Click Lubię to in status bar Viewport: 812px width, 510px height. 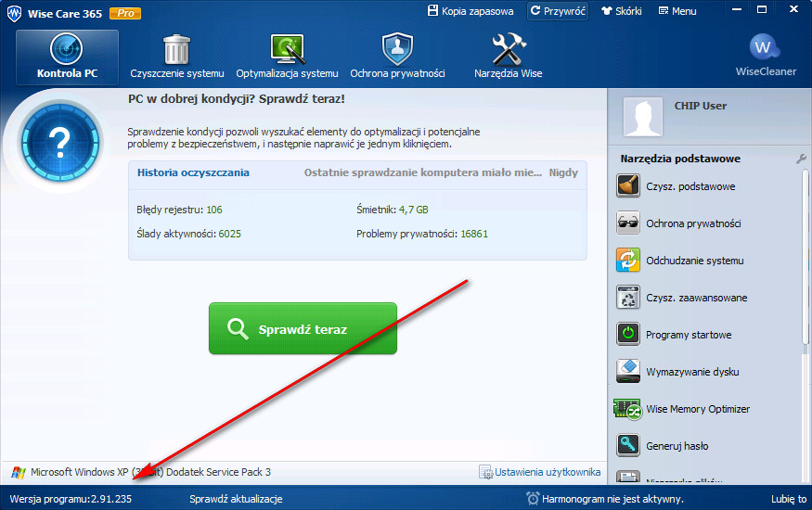tap(789, 499)
